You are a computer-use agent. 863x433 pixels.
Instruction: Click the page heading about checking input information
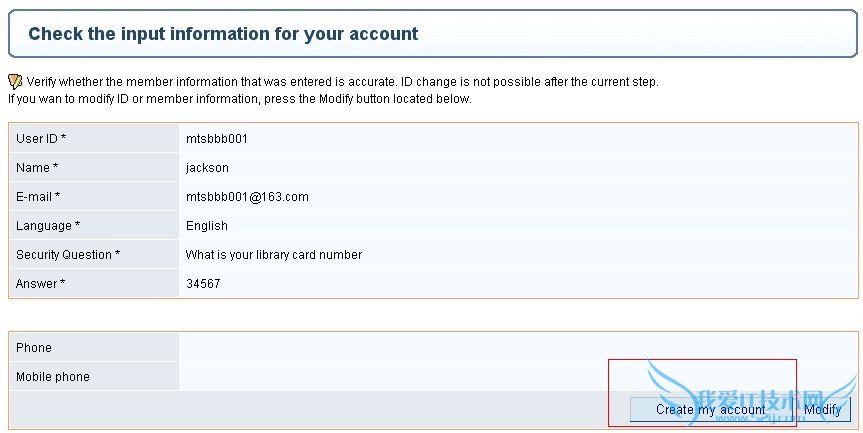click(x=223, y=34)
